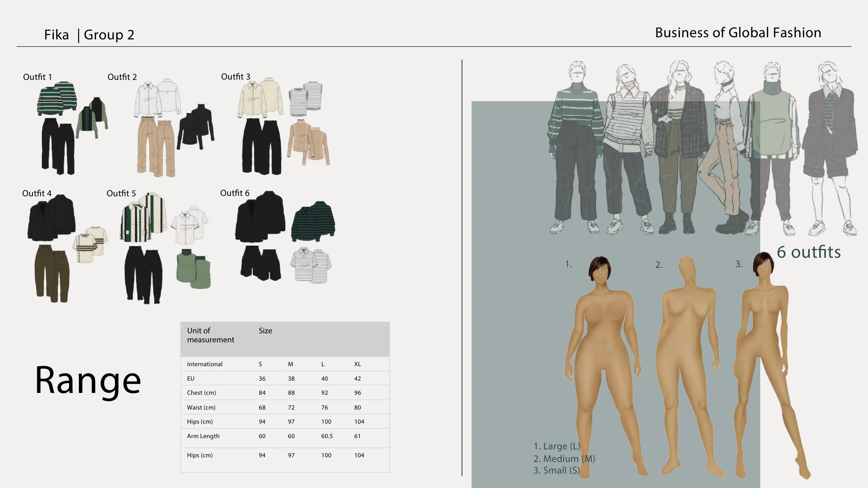This screenshot has width=868, height=488.
Task: Click the "Fika" title text
Action: click(56, 35)
